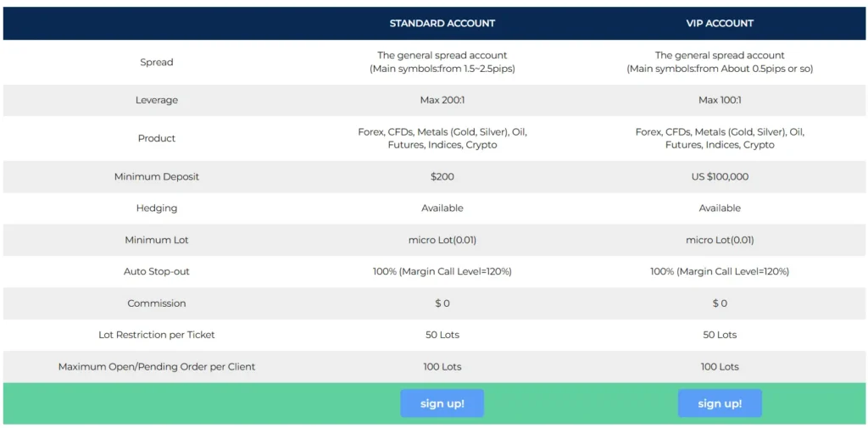Click the Hedging row label
This screenshot has height=428, width=868.
[157, 208]
